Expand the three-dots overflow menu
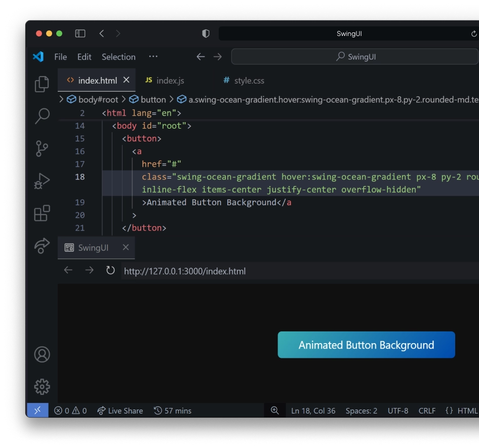The image size is (479, 448). (x=153, y=57)
